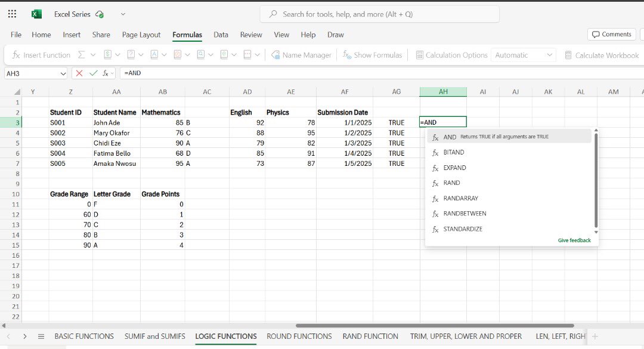The image size is (644, 349).
Task: Click the search bar at the top
Action: click(x=379, y=14)
